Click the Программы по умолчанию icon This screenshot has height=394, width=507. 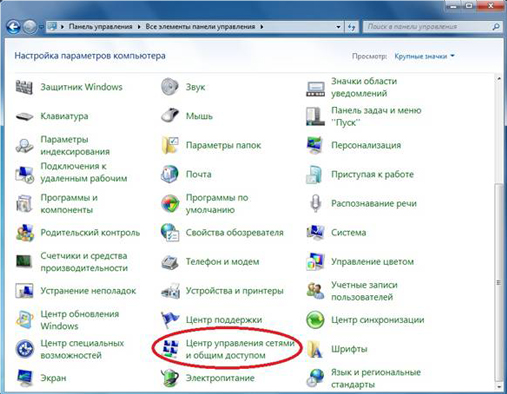click(x=170, y=203)
